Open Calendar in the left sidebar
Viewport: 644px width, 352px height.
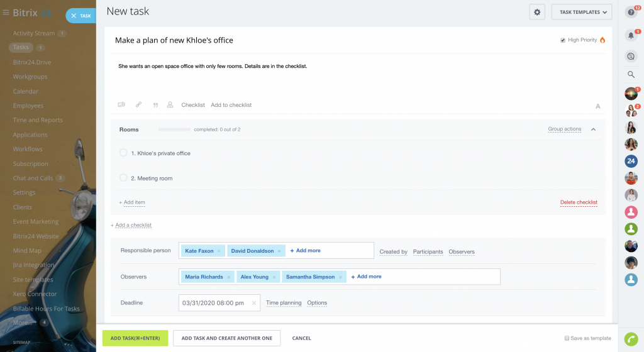26,91
